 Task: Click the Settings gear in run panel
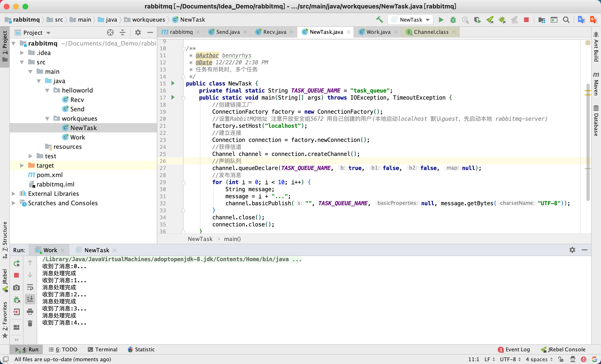[572, 249]
